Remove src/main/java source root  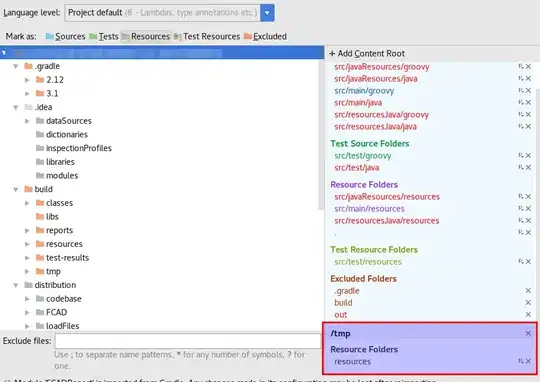pos(528,102)
